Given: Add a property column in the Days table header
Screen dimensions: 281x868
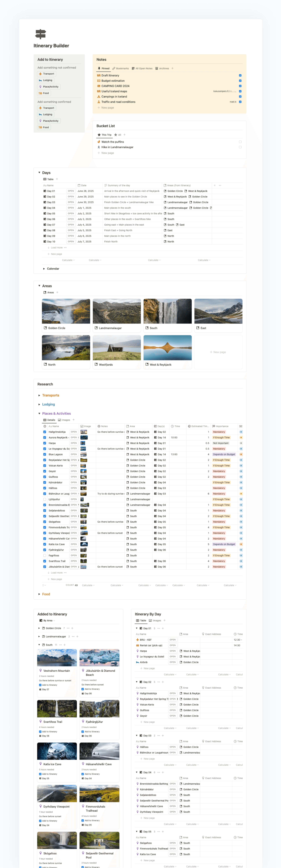Looking at the screenshot, I should (x=215, y=185).
